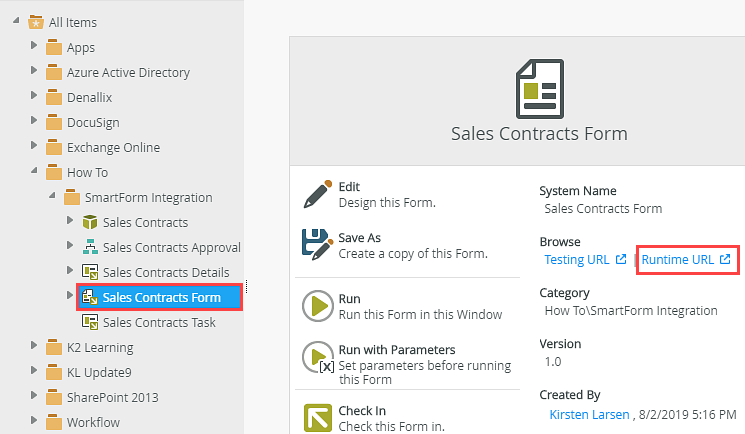Collapse the SmartForm Integration folder arrow
This screenshot has width=745, height=434.
[x=52, y=197]
